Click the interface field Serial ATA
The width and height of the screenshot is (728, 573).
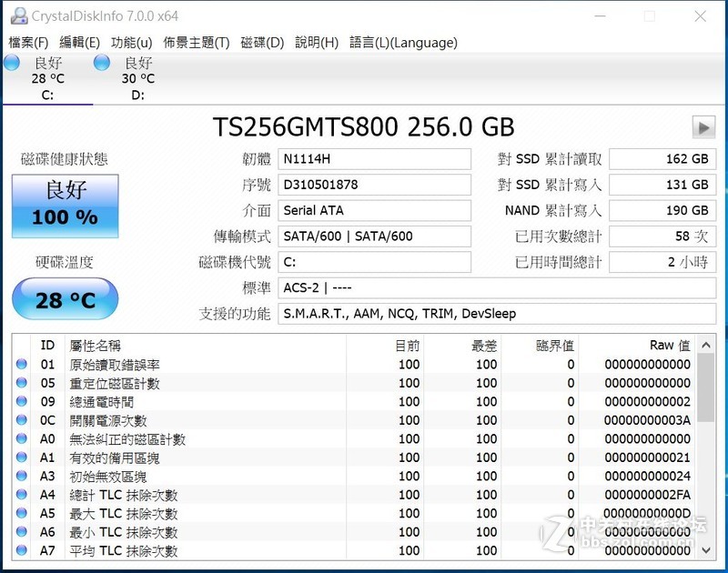coord(374,211)
